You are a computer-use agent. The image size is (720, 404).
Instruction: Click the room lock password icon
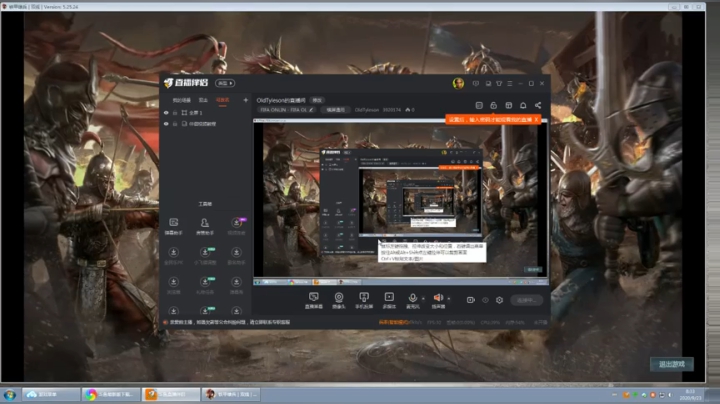(x=494, y=105)
